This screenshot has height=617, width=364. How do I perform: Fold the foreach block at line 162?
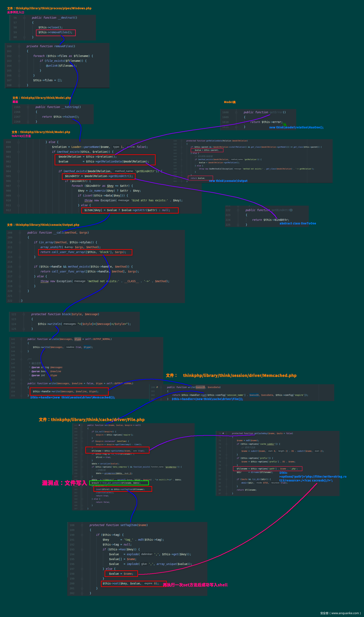point(19,56)
